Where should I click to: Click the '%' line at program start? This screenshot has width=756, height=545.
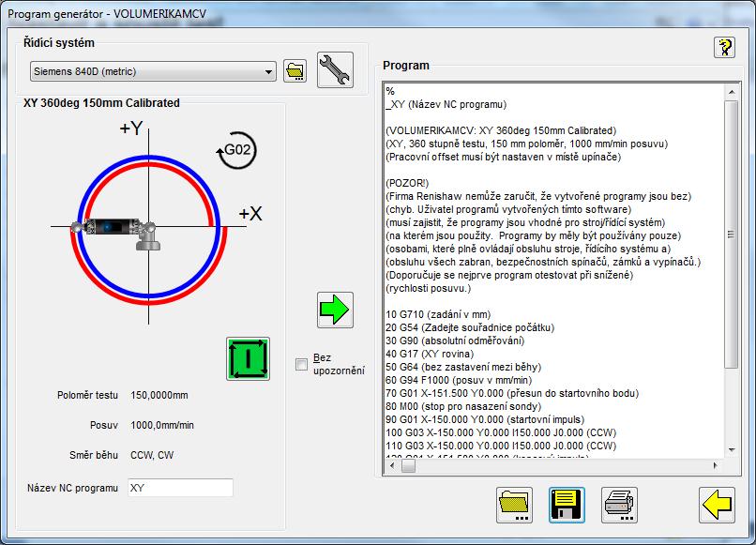pyautogui.click(x=390, y=91)
